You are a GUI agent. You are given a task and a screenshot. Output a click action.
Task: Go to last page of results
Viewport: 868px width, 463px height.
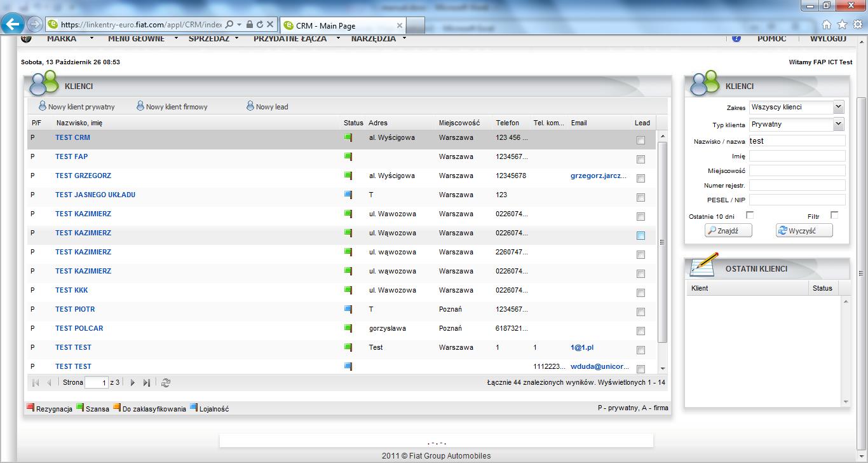147,383
